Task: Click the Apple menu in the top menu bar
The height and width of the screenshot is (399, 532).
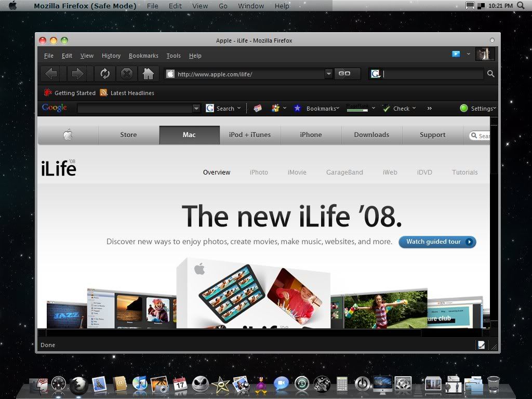Action: (12, 5)
